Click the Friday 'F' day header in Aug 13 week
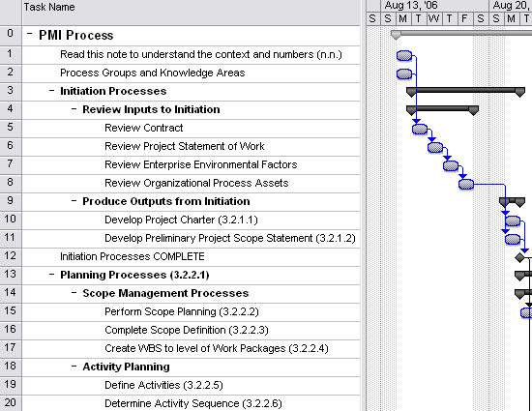 [464, 18]
